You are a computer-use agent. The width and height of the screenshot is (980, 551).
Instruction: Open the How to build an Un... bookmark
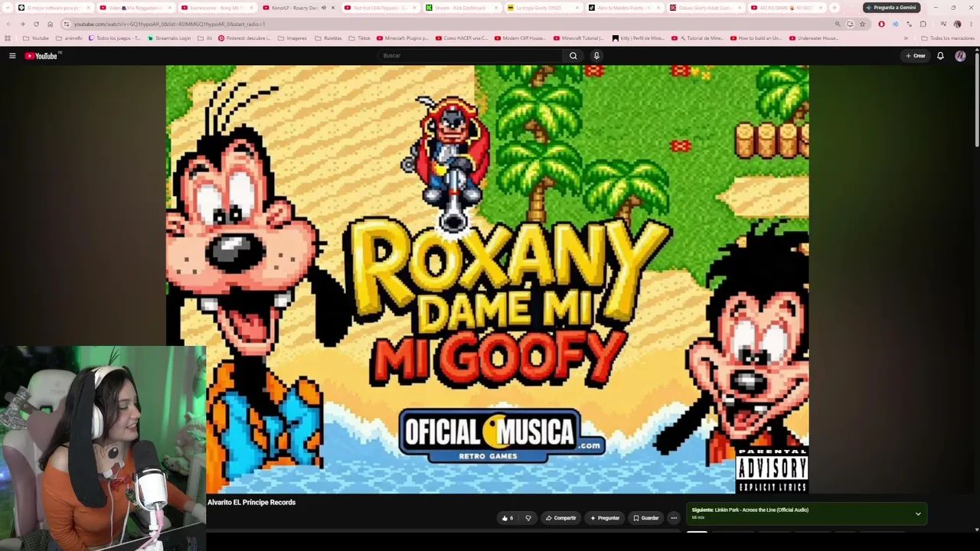click(756, 38)
